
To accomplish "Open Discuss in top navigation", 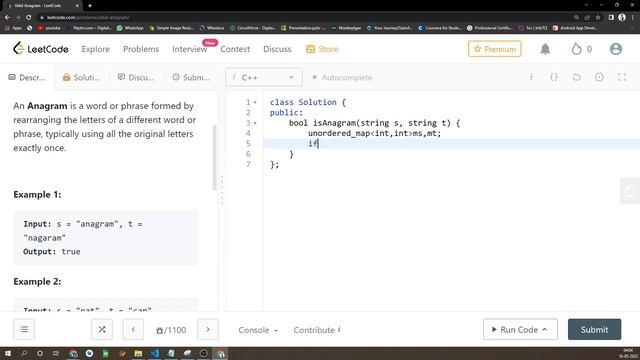I will pyautogui.click(x=277, y=49).
